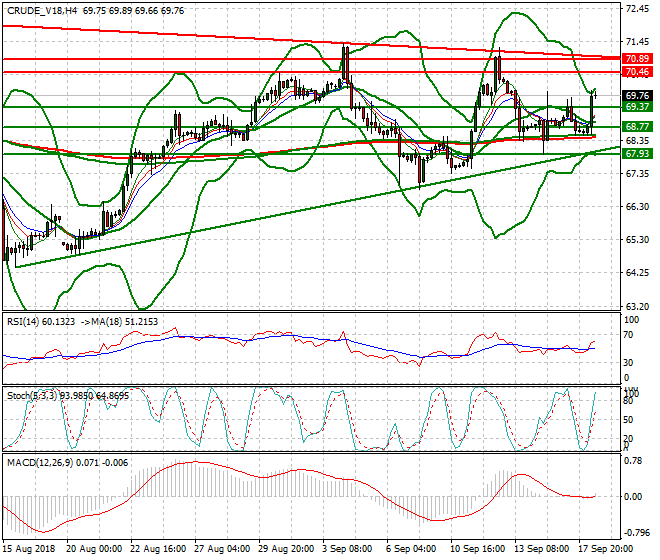The image size is (660, 560).
Task: Select the 69.37 green level label
Action: (637, 107)
